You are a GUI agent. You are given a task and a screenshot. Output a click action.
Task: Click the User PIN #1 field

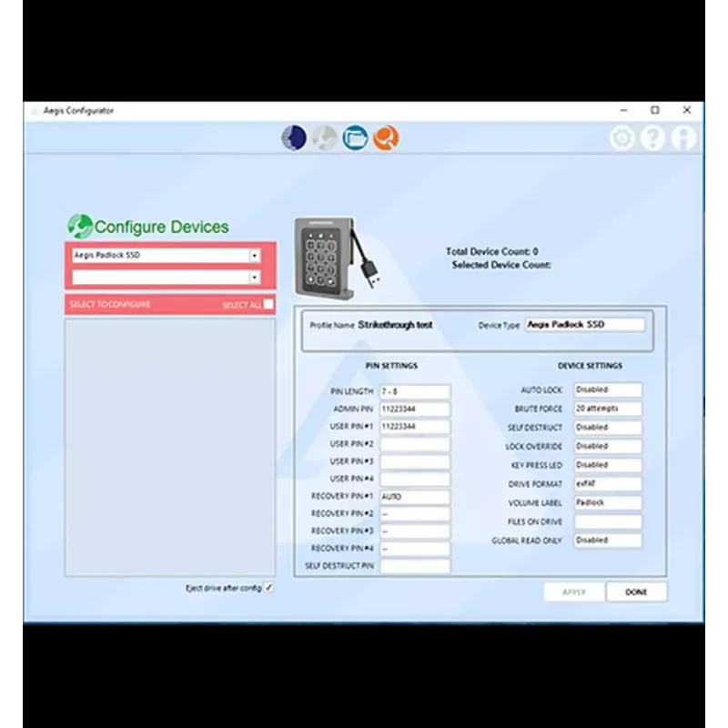(x=415, y=426)
